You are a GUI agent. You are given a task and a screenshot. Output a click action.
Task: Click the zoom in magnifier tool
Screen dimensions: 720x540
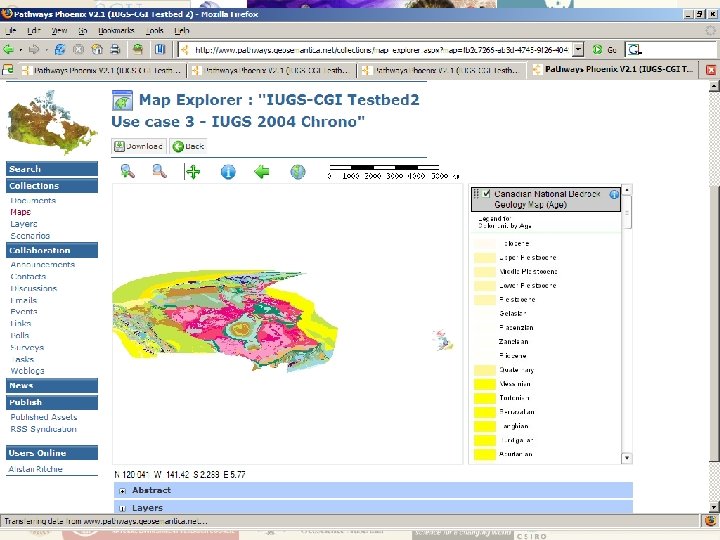click(x=127, y=171)
